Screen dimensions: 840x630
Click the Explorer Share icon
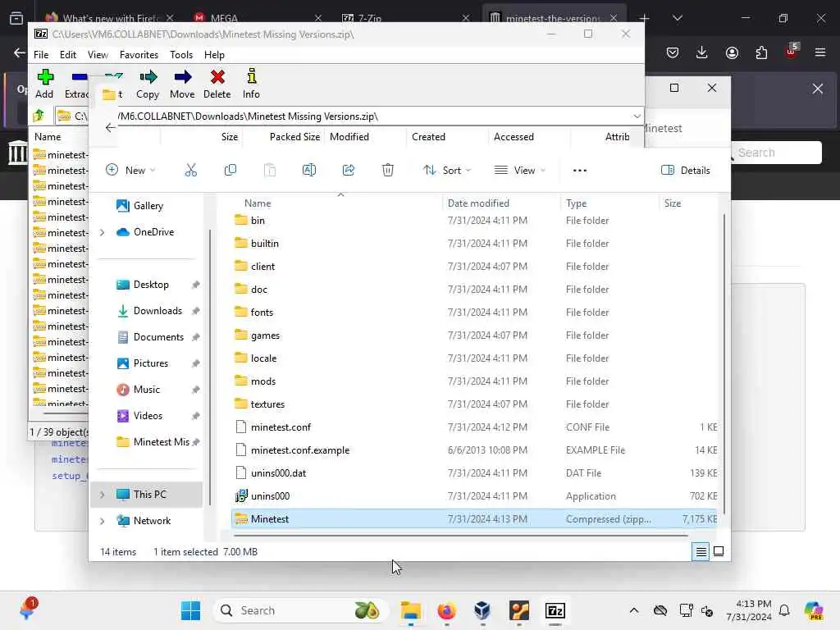(x=348, y=171)
